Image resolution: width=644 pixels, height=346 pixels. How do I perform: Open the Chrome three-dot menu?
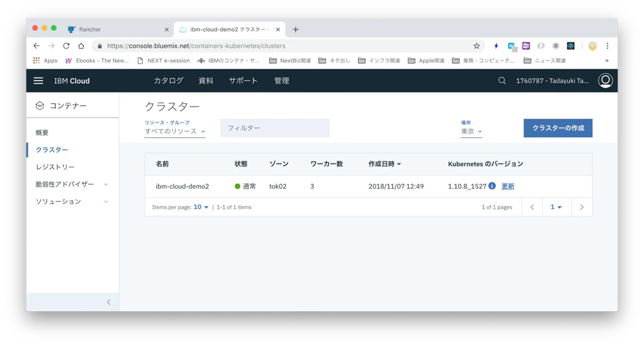click(608, 46)
